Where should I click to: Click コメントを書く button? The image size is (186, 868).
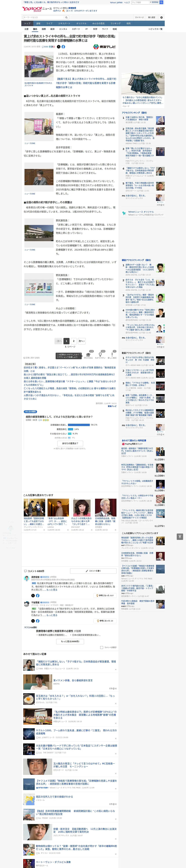(93, 571)
